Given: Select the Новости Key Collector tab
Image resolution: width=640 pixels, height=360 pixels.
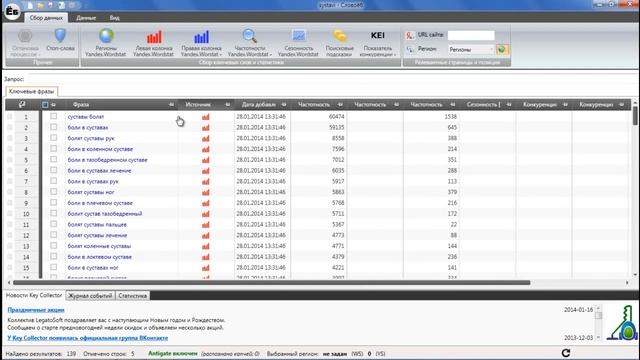Looking at the screenshot, I should pyautogui.click(x=34, y=295).
